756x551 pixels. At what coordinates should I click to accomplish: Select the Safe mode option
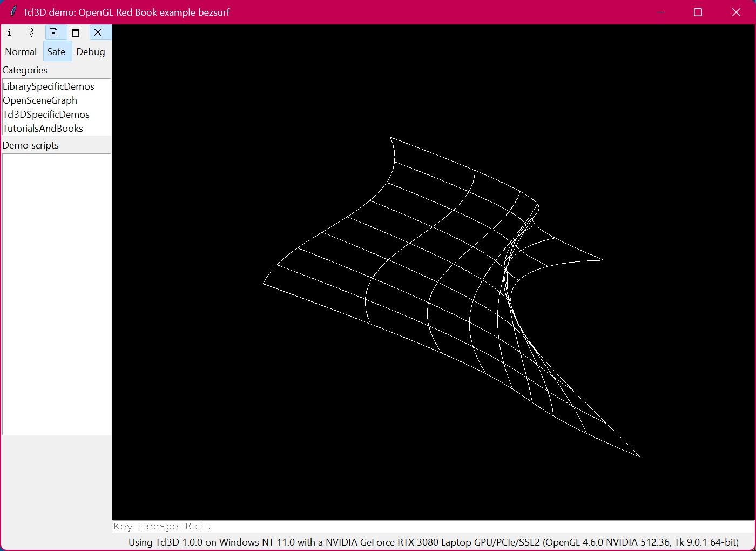(56, 52)
